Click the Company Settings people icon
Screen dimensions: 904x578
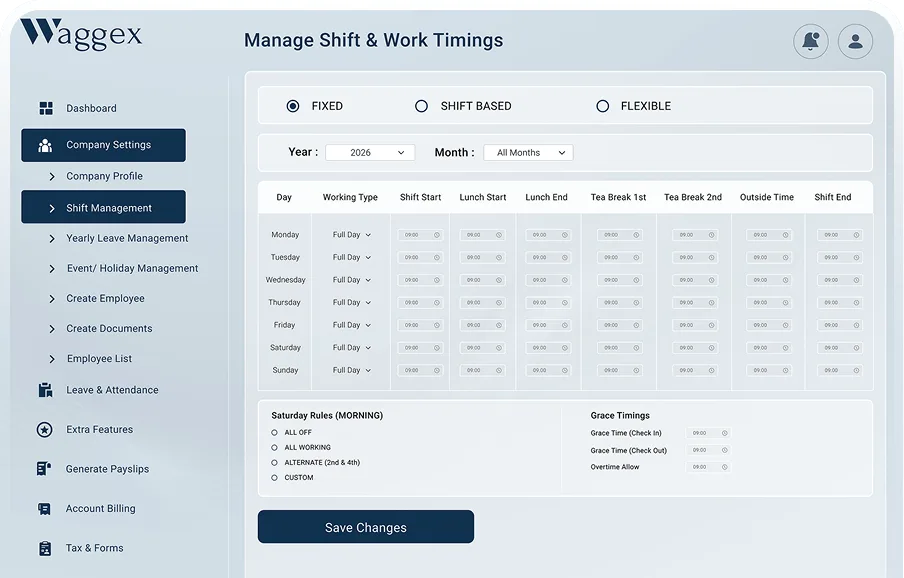tap(45, 145)
